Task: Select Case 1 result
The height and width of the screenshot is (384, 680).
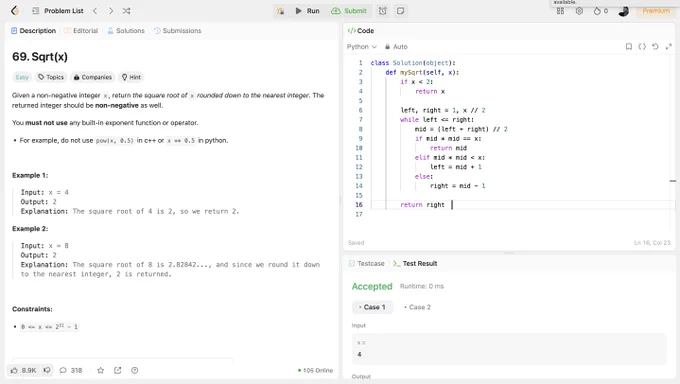Action: 372,307
